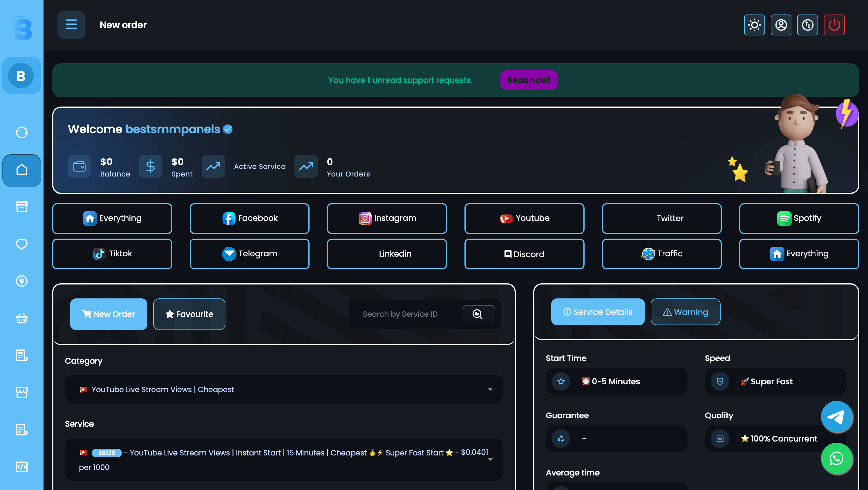Open the shopping basket sidebar icon
This screenshot has width=868, height=490.
pyautogui.click(x=21, y=318)
